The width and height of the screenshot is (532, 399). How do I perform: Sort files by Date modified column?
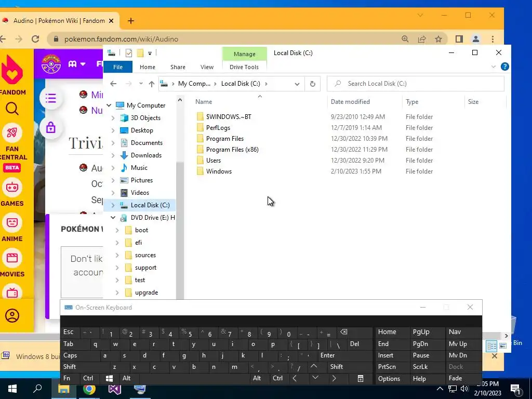coord(364,102)
